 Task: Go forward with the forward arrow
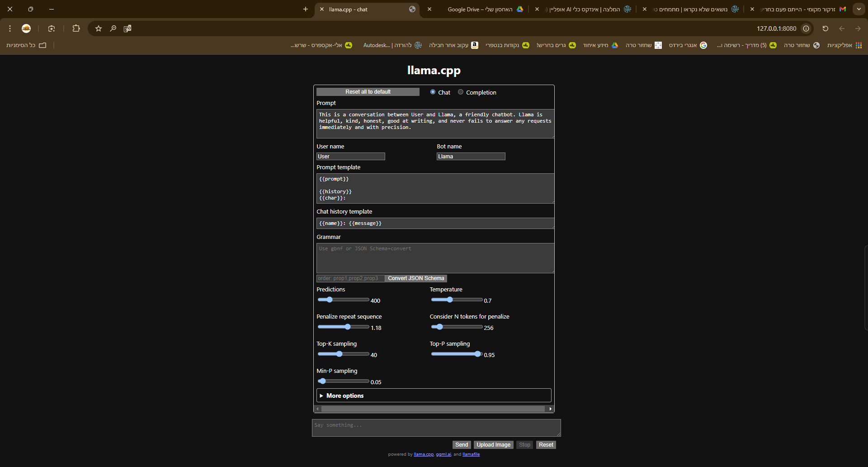(x=858, y=29)
